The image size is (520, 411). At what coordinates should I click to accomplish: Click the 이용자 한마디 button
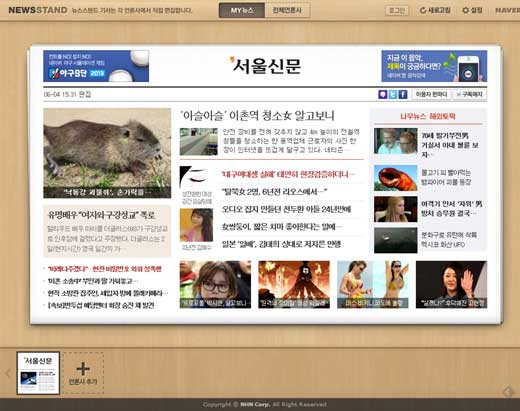[x=432, y=94]
